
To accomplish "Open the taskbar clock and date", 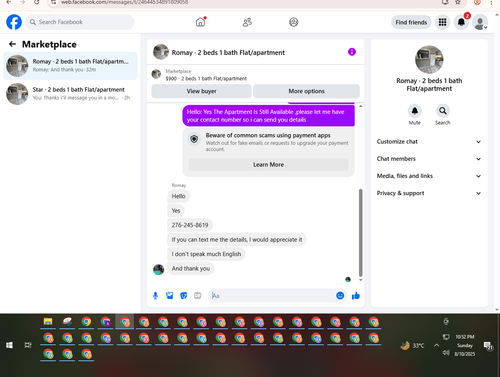I will pos(465,345).
